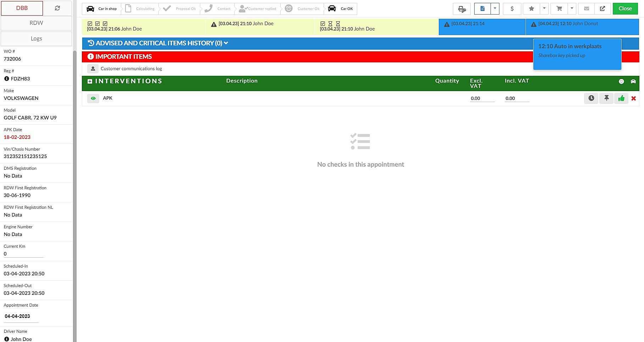Image resolution: width=644 pixels, height=342 pixels.
Task: Switch to the RDW tab
Action: [36, 23]
